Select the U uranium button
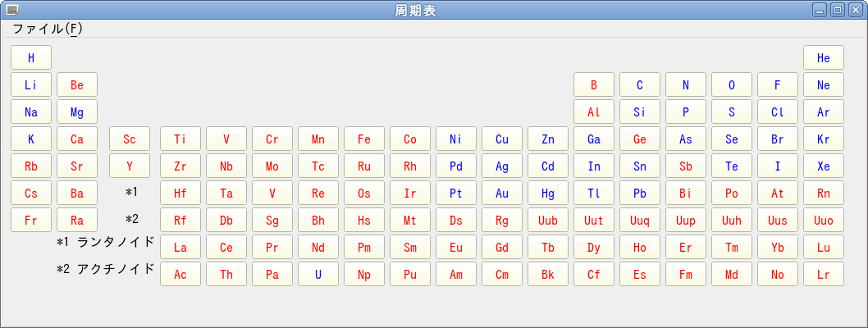This screenshot has width=868, height=328. pyautogui.click(x=318, y=275)
